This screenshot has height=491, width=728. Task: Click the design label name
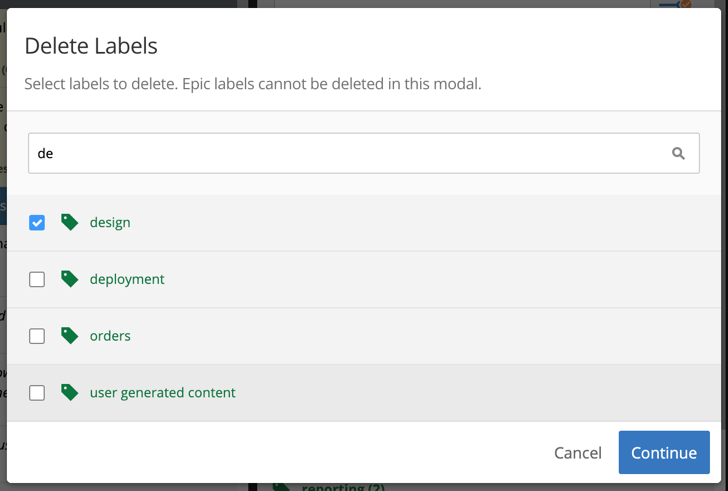[x=110, y=223]
